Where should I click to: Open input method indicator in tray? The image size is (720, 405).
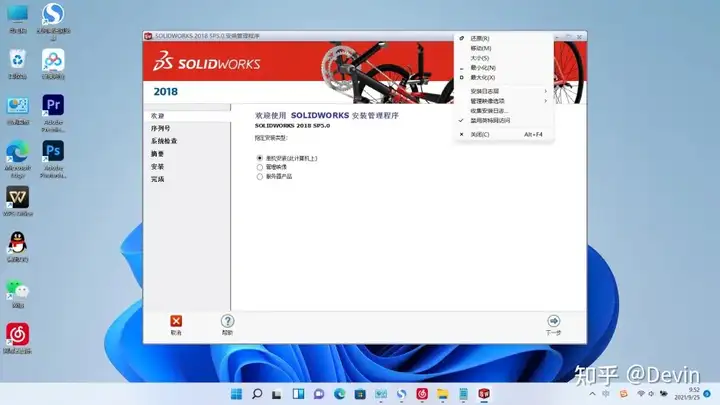click(x=606, y=394)
